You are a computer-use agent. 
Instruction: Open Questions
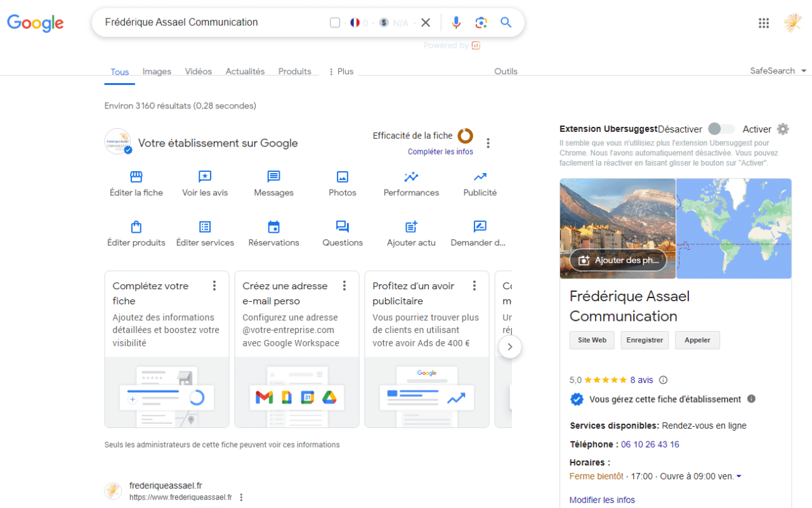(343, 234)
